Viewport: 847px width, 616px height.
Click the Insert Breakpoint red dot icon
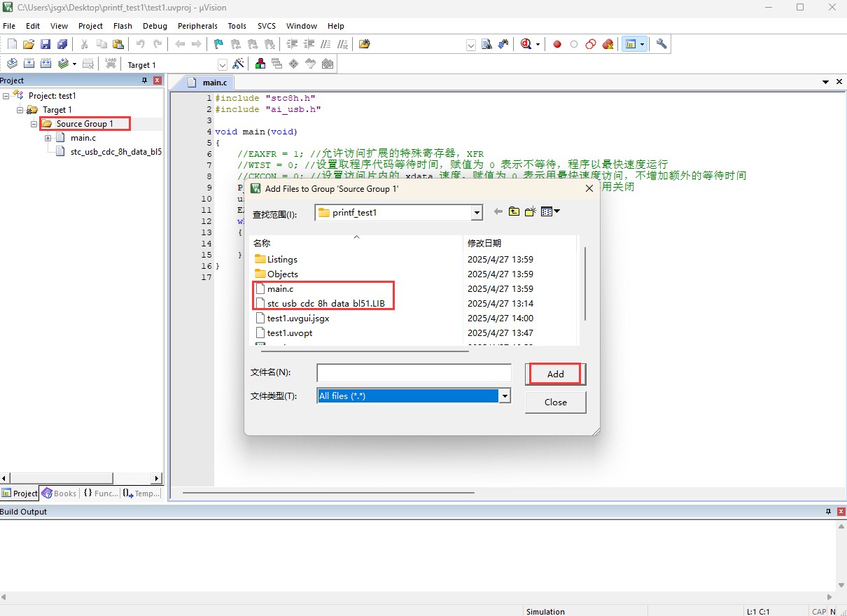(x=557, y=44)
